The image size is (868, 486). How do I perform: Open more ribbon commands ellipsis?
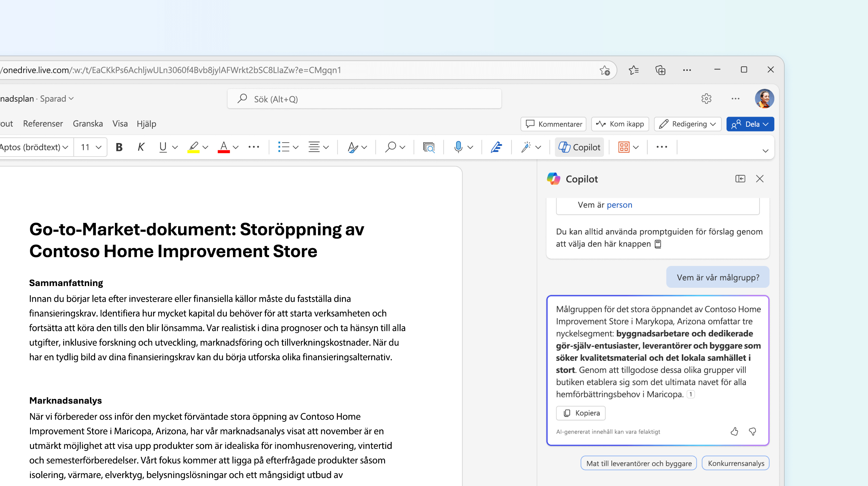coord(662,147)
